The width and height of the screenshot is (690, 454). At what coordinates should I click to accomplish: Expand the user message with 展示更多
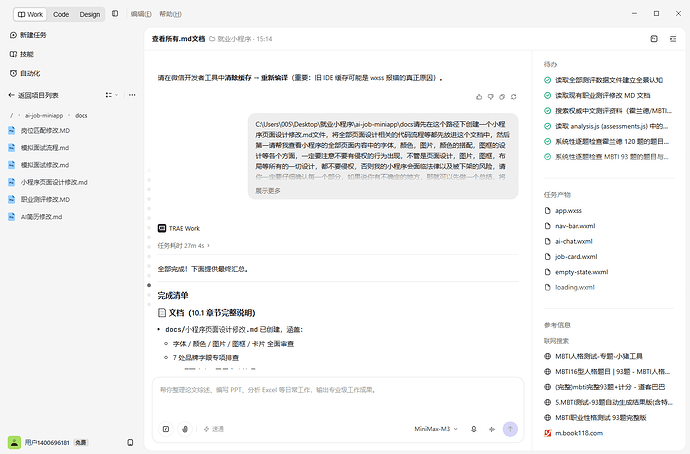268,191
